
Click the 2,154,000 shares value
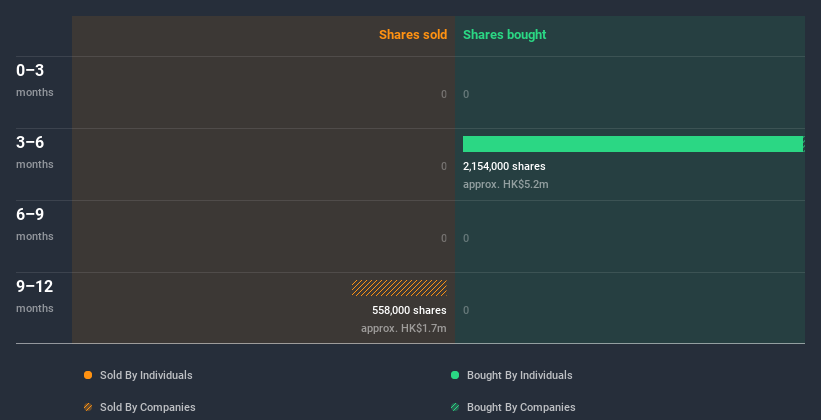504,167
